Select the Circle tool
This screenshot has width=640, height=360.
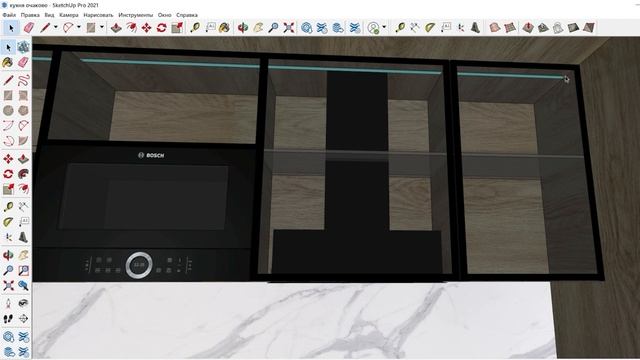tap(8, 111)
